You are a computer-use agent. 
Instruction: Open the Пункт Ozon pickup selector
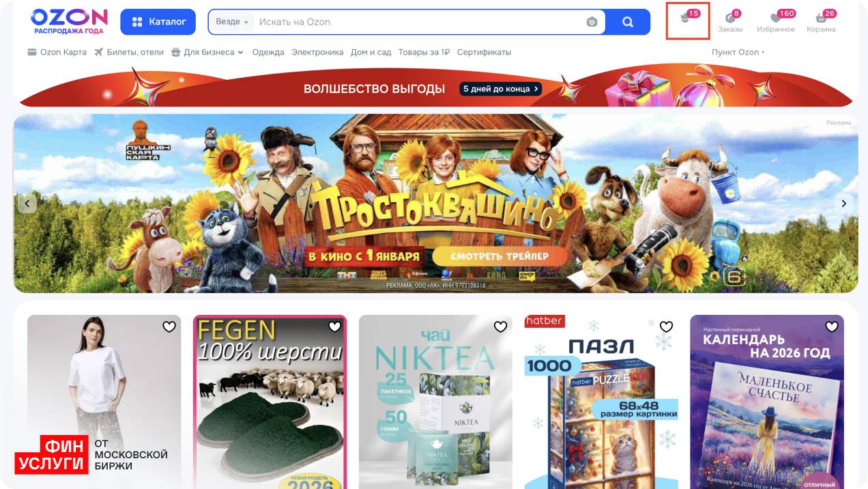pyautogui.click(x=738, y=52)
